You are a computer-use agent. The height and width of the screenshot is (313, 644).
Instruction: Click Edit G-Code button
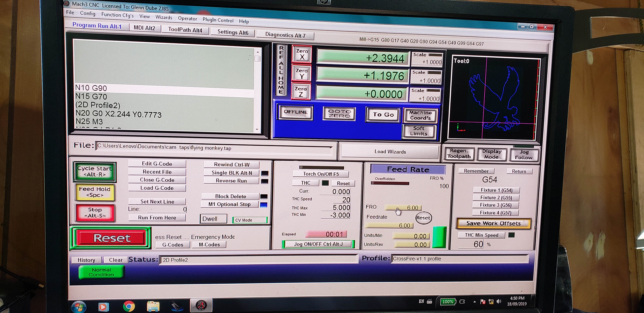(157, 164)
